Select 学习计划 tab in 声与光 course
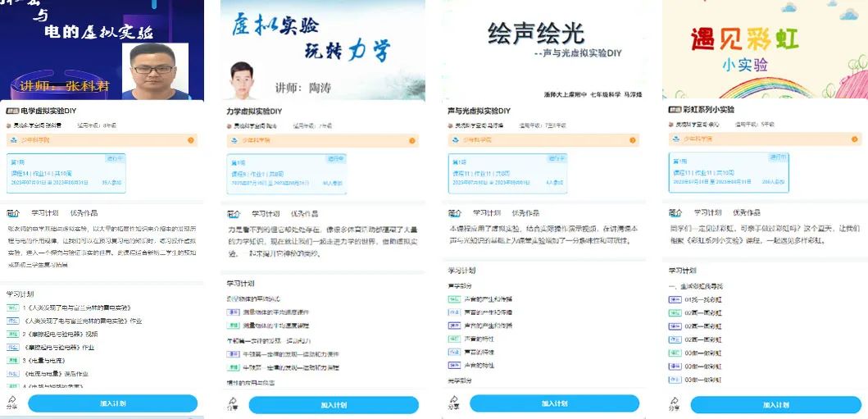This screenshot has width=868, height=419. pos(487,212)
